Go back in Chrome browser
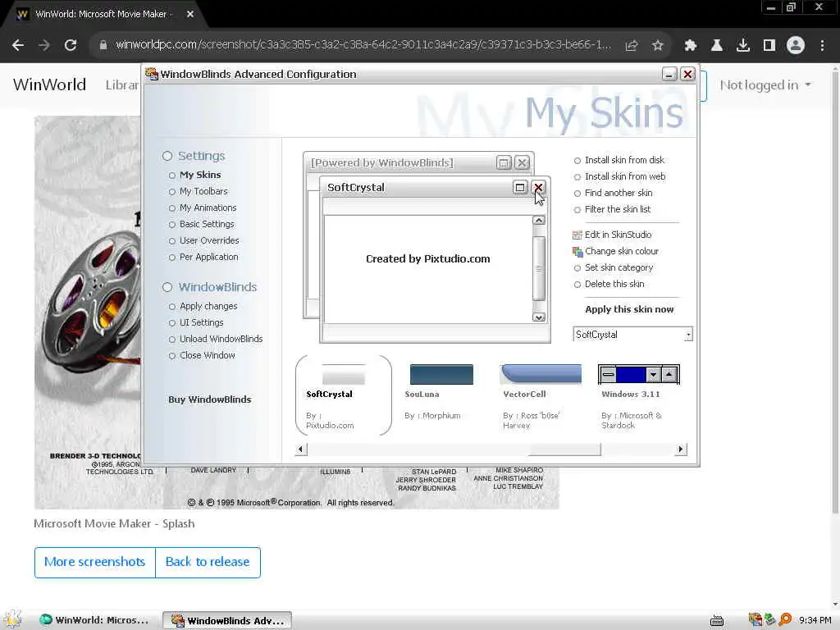 coord(18,46)
